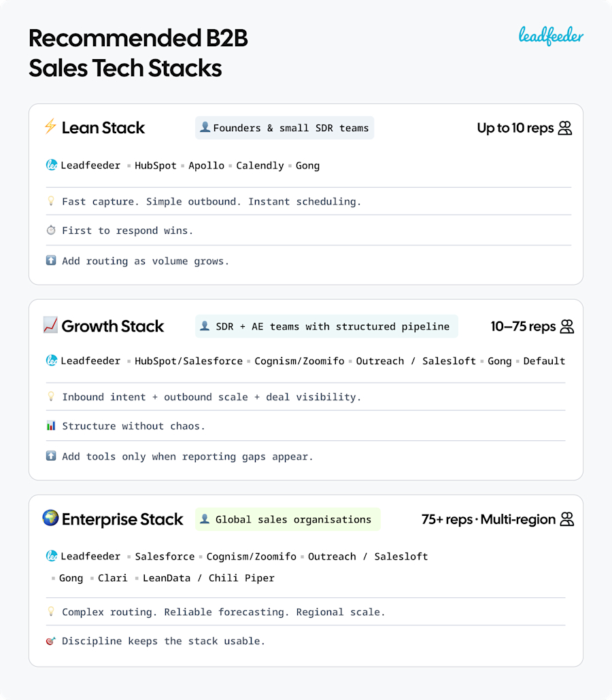The image size is (612, 700).
Task: Click the stopwatch icon beside First to respond wins
Action: 51,230
